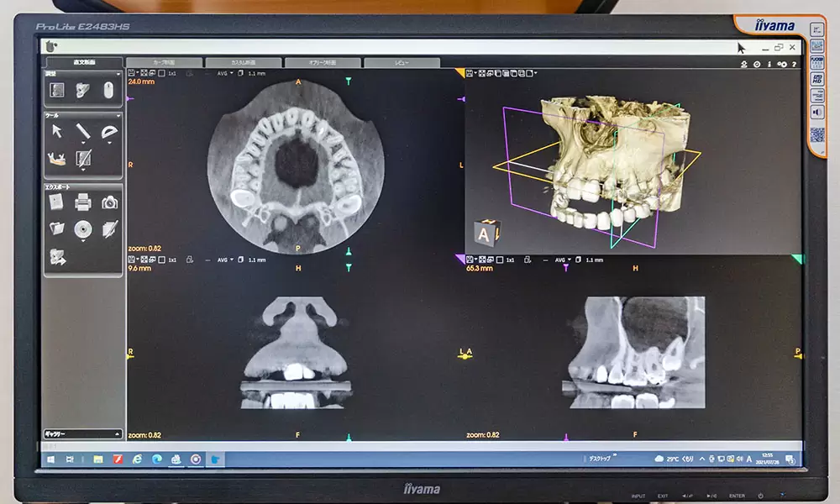
Task: Select the arrow pointer tool
Action: (x=57, y=131)
